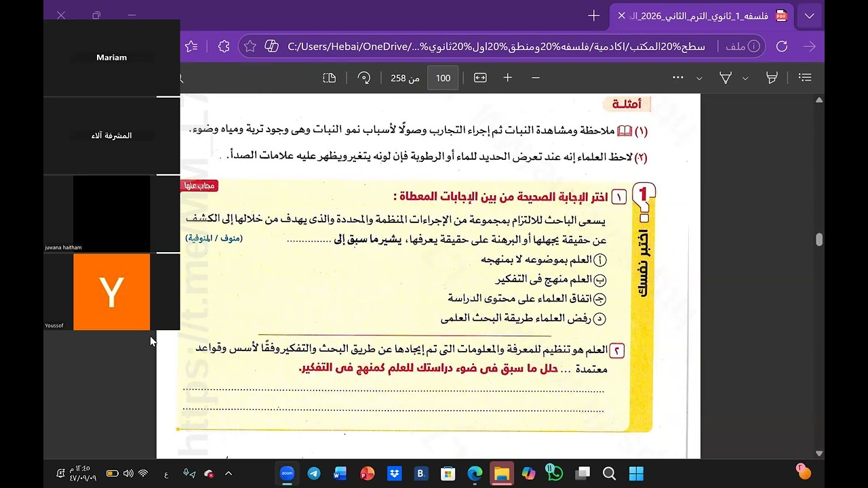Open draw pen options dropdown arrow
This screenshot has width=868, height=488.
[699, 79]
